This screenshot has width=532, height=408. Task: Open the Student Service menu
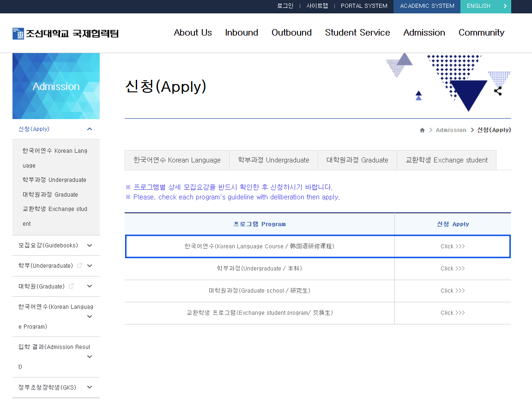(x=357, y=33)
